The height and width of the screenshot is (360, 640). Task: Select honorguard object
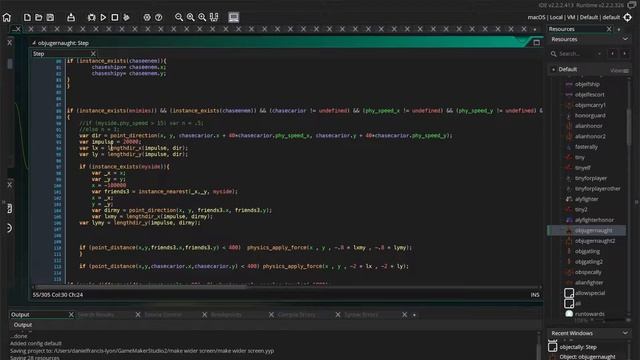coord(590,116)
